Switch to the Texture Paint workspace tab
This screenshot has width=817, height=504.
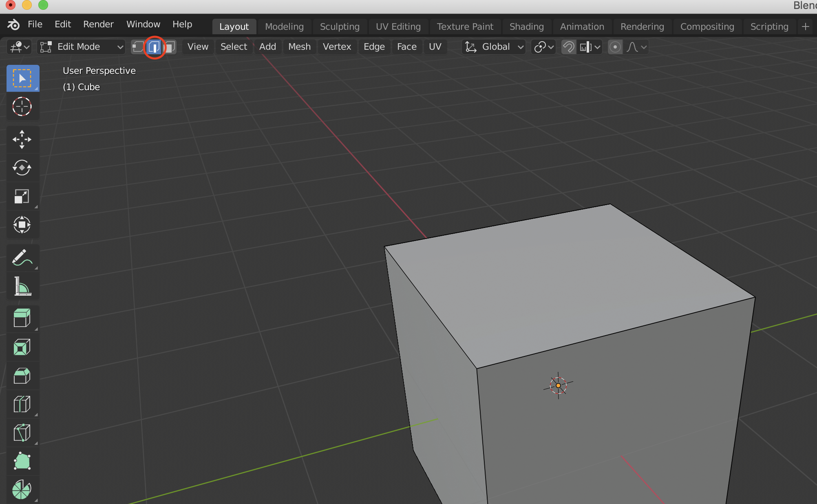pos(465,27)
